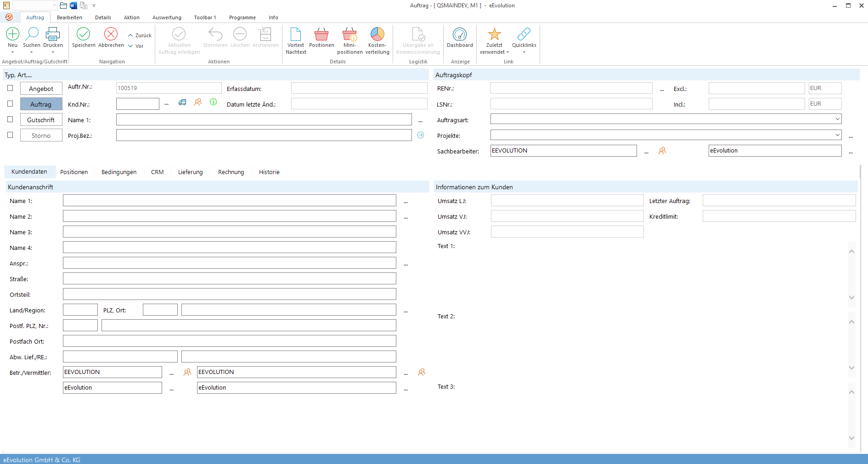The width and height of the screenshot is (868, 464).
Task: Click into the Knd.Nr. input field
Action: [x=138, y=104]
